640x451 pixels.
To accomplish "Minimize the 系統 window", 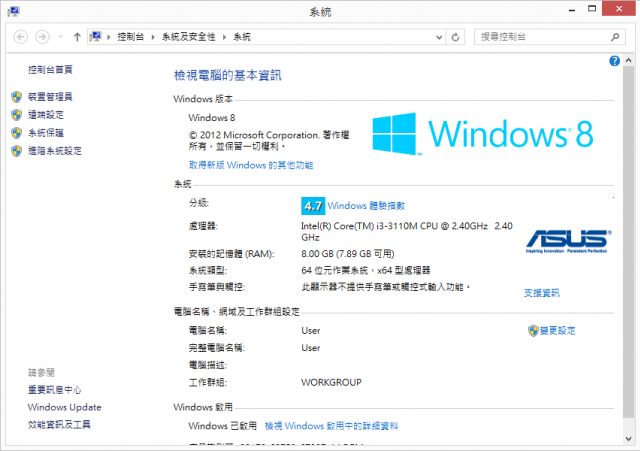I will (x=572, y=9).
